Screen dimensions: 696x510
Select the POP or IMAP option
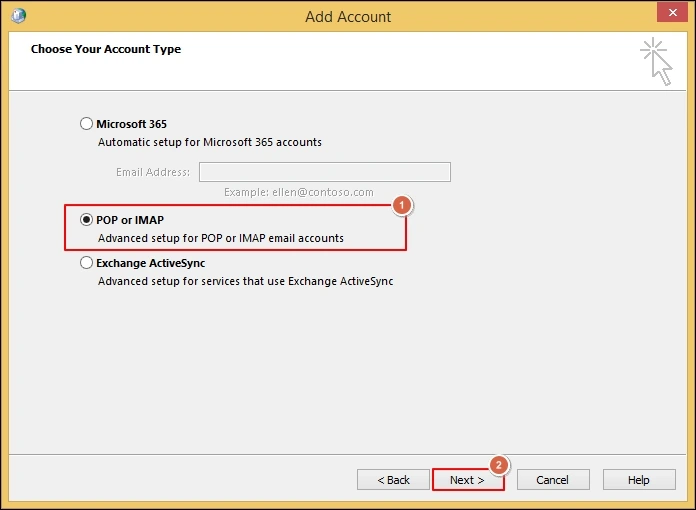point(86,220)
